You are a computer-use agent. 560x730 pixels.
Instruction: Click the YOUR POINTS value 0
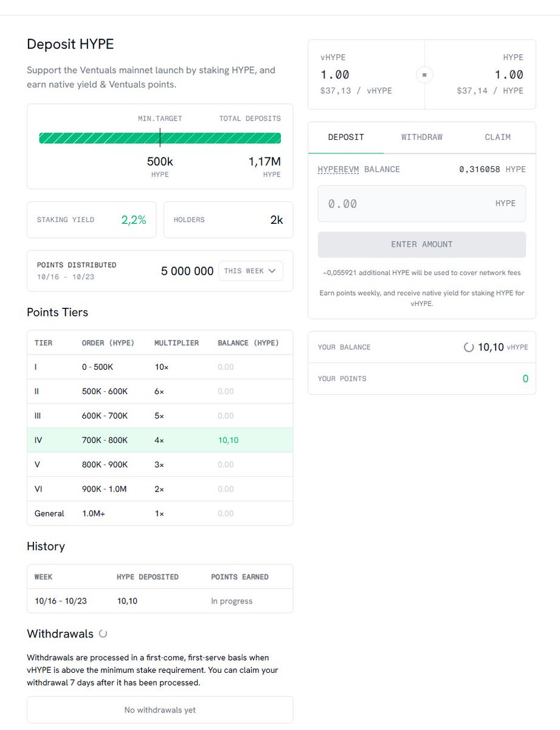coord(525,379)
